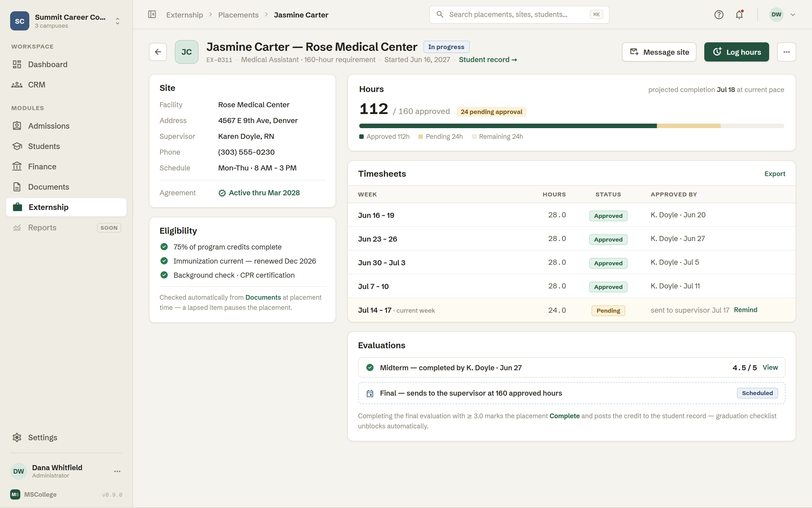Click the Approved 112h legend swatch

coord(361,136)
